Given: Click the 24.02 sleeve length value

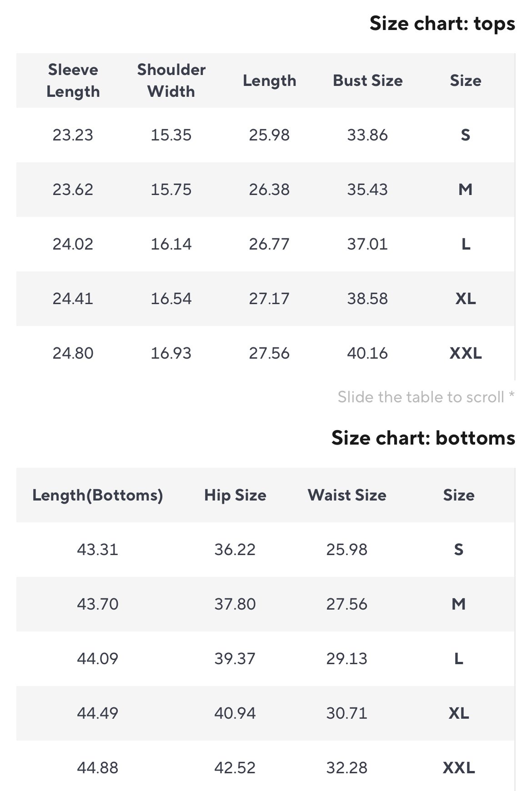Looking at the screenshot, I should point(73,244).
